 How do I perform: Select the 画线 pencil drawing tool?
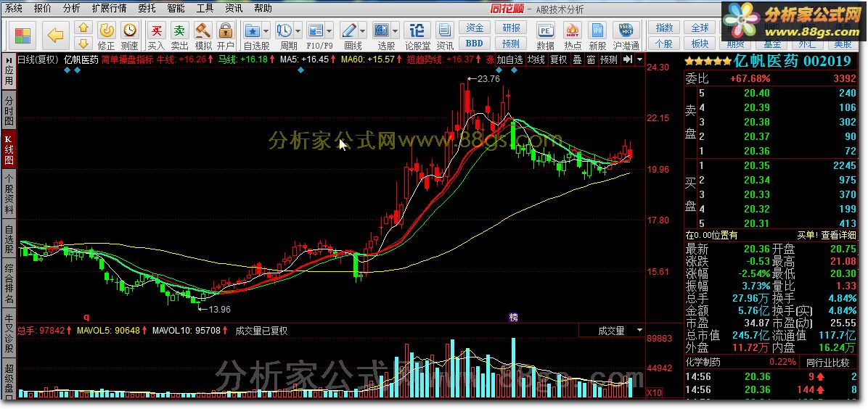pyautogui.click(x=349, y=30)
